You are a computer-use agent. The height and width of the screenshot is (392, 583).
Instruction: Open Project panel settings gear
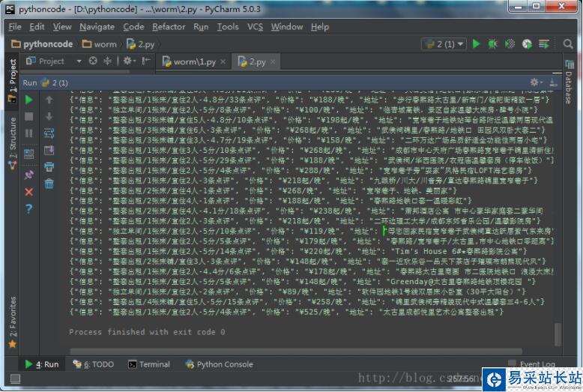pos(129,61)
